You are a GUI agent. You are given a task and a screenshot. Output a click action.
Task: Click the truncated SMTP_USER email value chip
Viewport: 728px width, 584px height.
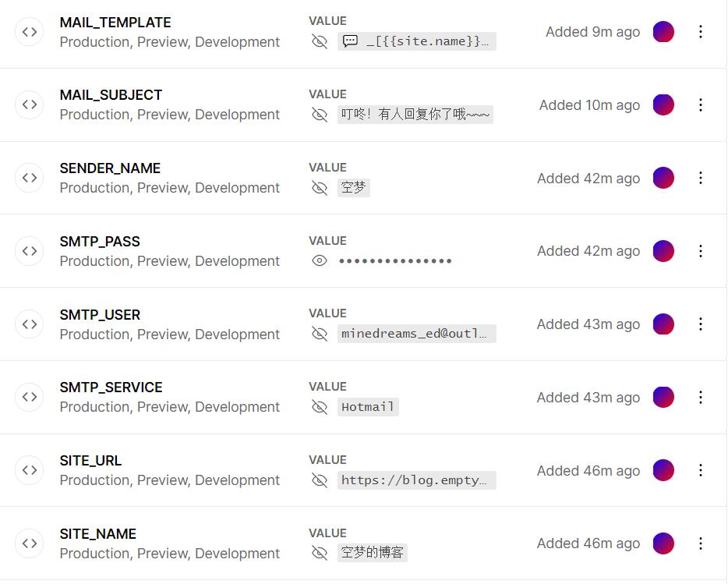(x=416, y=333)
